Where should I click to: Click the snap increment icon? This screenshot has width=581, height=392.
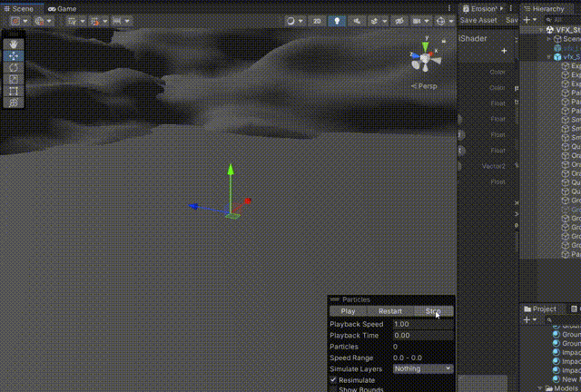coord(117,21)
